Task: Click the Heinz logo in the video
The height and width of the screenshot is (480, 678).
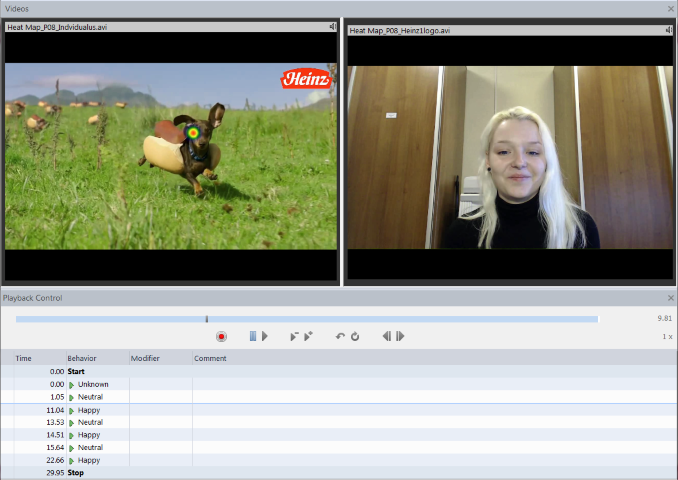Action: click(306, 79)
